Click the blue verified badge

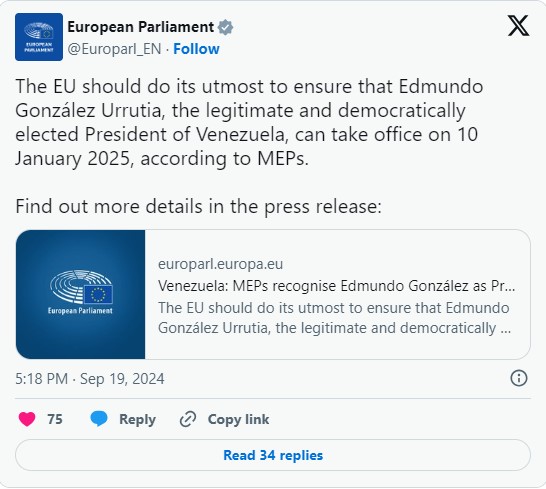tap(226, 27)
